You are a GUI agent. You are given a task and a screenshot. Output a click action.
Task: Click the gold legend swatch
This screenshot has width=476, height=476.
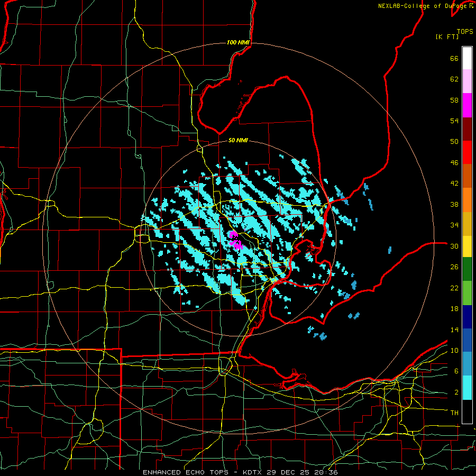(x=467, y=224)
